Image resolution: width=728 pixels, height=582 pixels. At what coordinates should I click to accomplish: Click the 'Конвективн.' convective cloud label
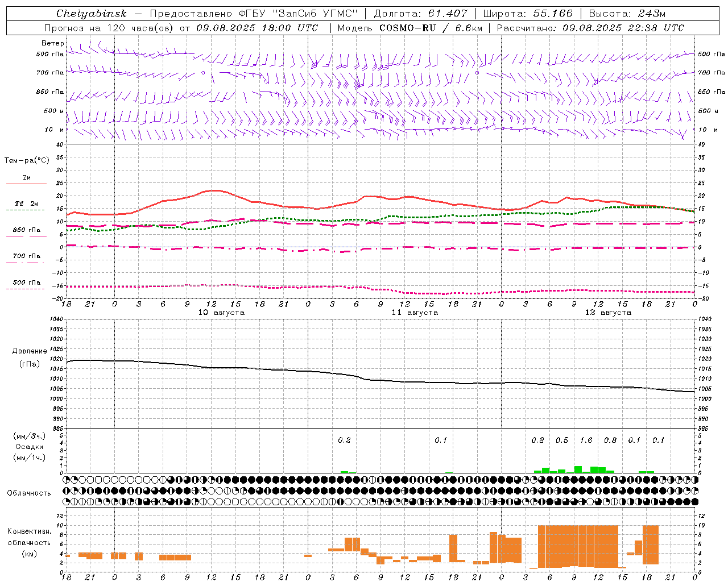click(30, 531)
